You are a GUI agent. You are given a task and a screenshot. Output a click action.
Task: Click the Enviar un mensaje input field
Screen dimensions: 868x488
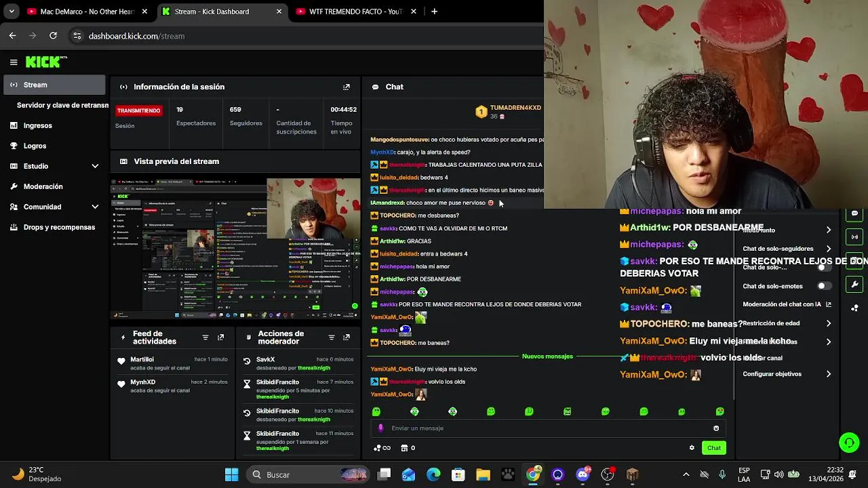pyautogui.click(x=547, y=428)
